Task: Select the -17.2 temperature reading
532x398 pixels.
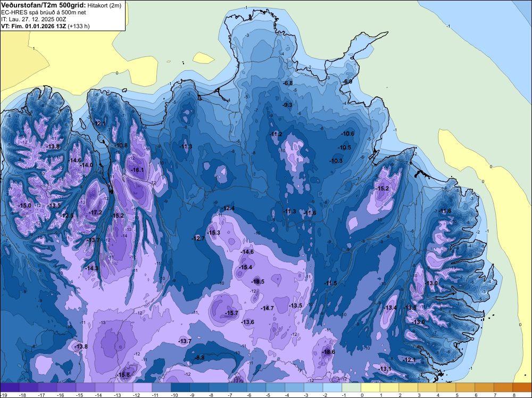Action: tap(95, 212)
